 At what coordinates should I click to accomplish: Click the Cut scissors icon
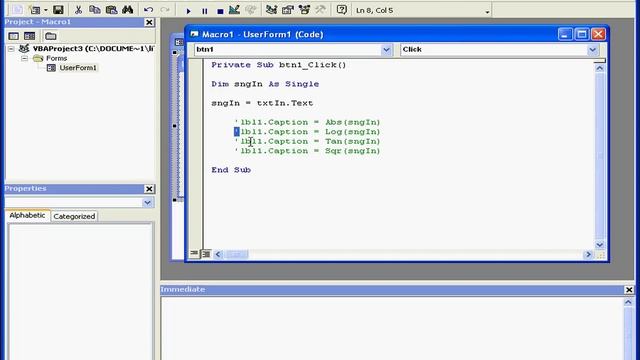coord(78,9)
